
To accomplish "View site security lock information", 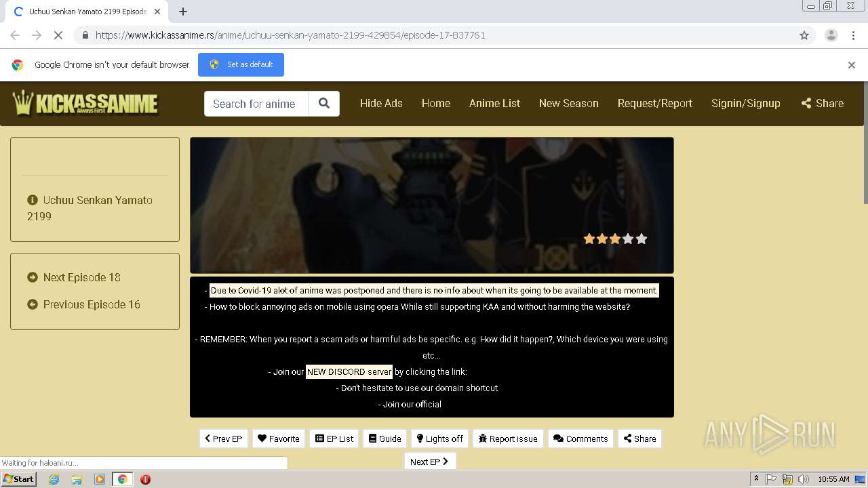I will click(x=85, y=35).
